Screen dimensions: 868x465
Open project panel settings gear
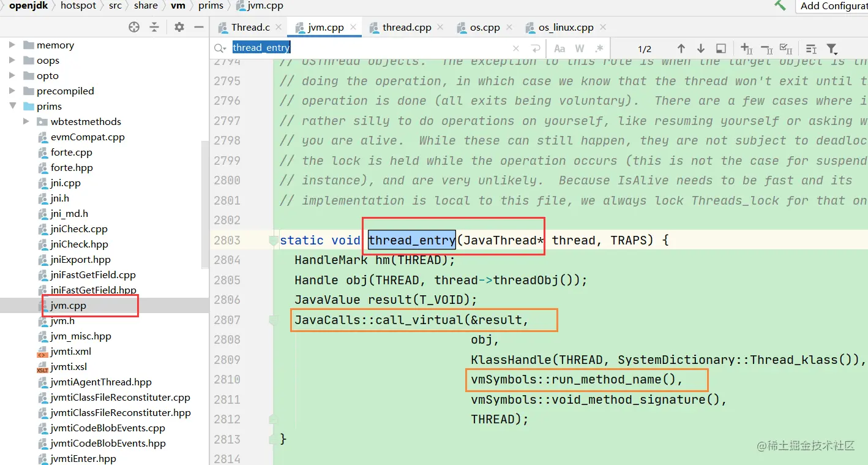pos(179,27)
